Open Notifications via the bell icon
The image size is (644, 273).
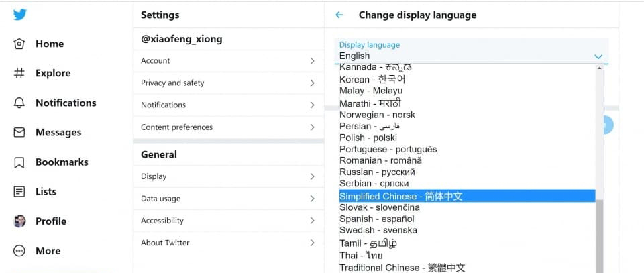[19, 103]
